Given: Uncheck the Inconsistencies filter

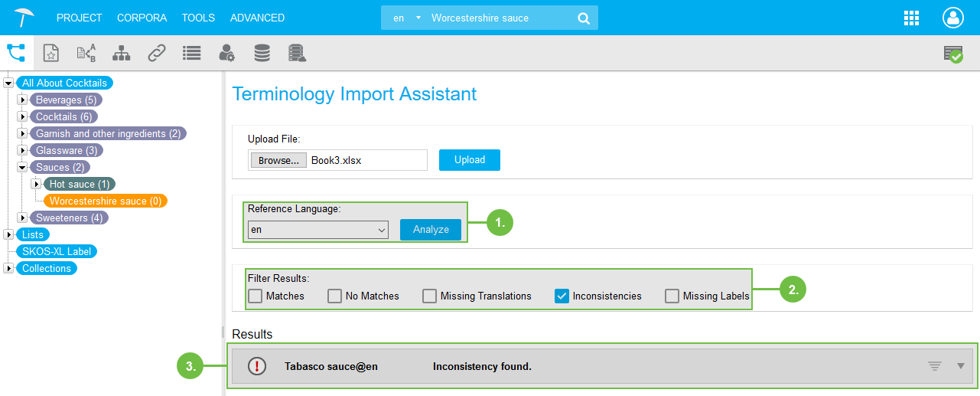Looking at the screenshot, I should [562, 296].
